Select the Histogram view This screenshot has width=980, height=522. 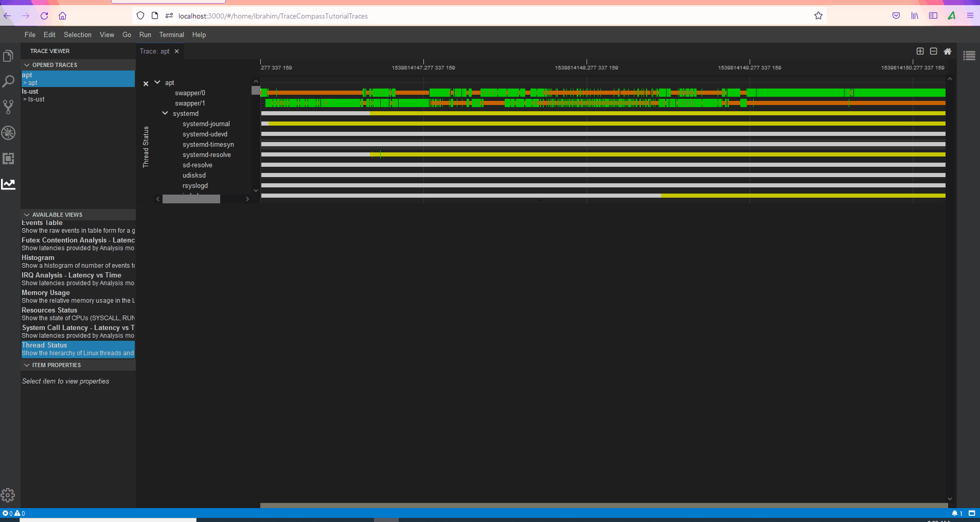tap(38, 257)
